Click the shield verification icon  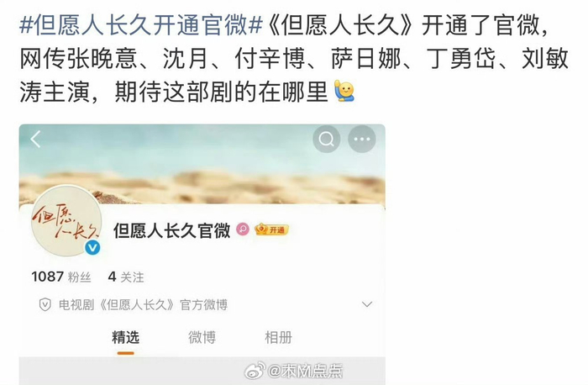[x=45, y=304]
